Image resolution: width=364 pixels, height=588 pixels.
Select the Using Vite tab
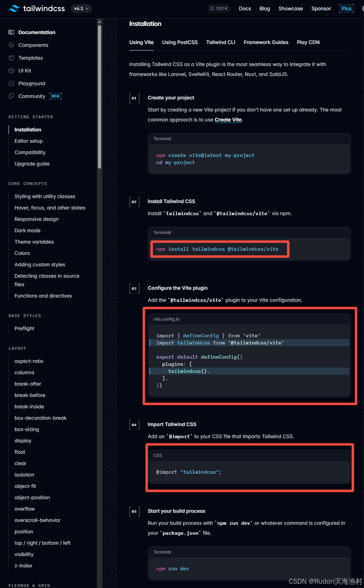[x=142, y=42]
